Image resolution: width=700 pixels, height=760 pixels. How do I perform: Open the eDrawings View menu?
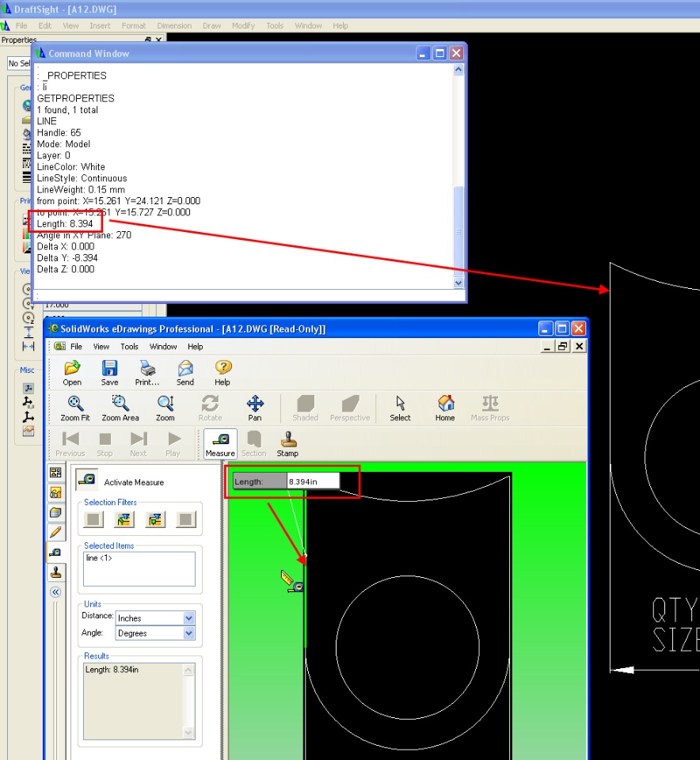101,347
